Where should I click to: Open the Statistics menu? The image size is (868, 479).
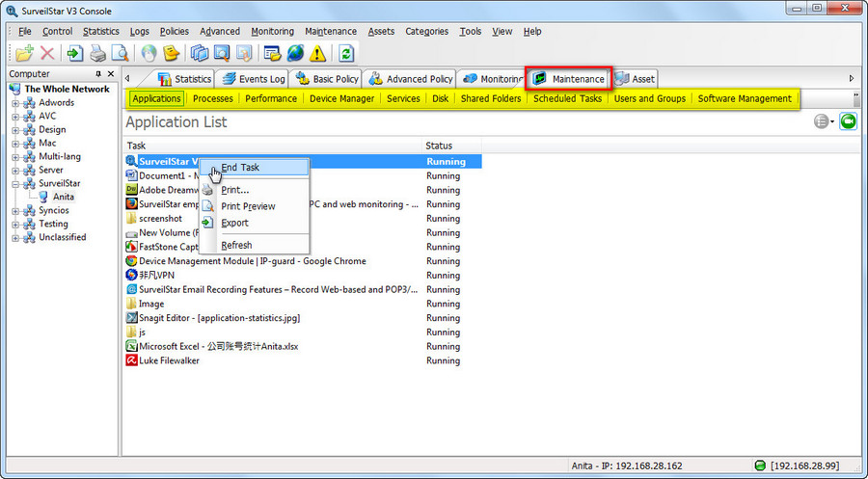point(100,32)
